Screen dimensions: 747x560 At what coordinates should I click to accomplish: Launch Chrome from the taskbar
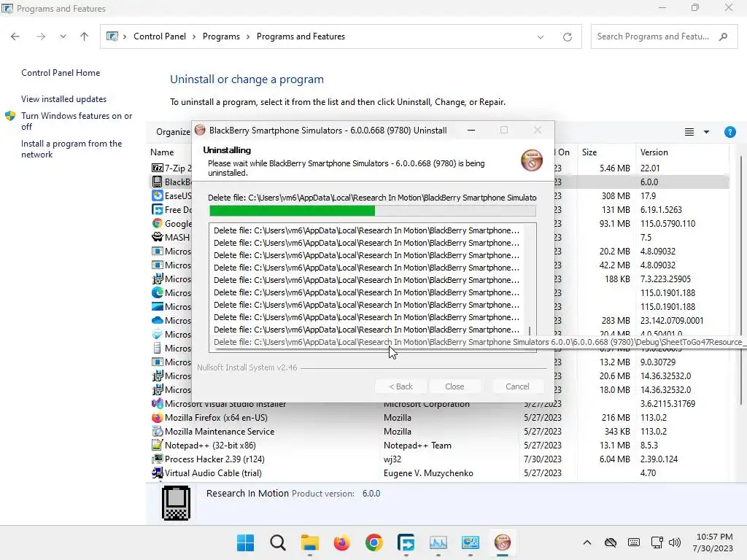[374, 542]
